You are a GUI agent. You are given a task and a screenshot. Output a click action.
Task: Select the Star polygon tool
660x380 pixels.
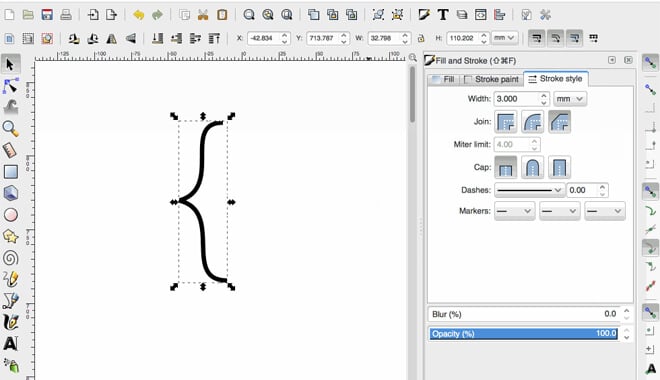pos(11,236)
